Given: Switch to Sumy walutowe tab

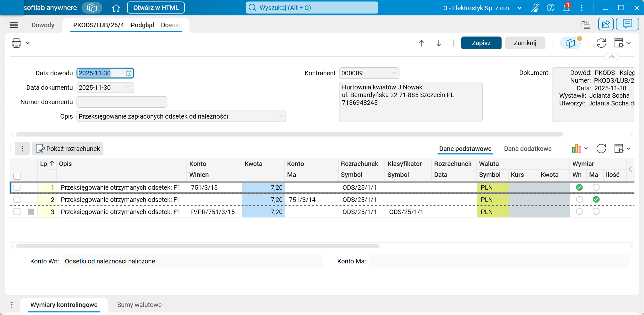Looking at the screenshot, I should click(x=139, y=305).
